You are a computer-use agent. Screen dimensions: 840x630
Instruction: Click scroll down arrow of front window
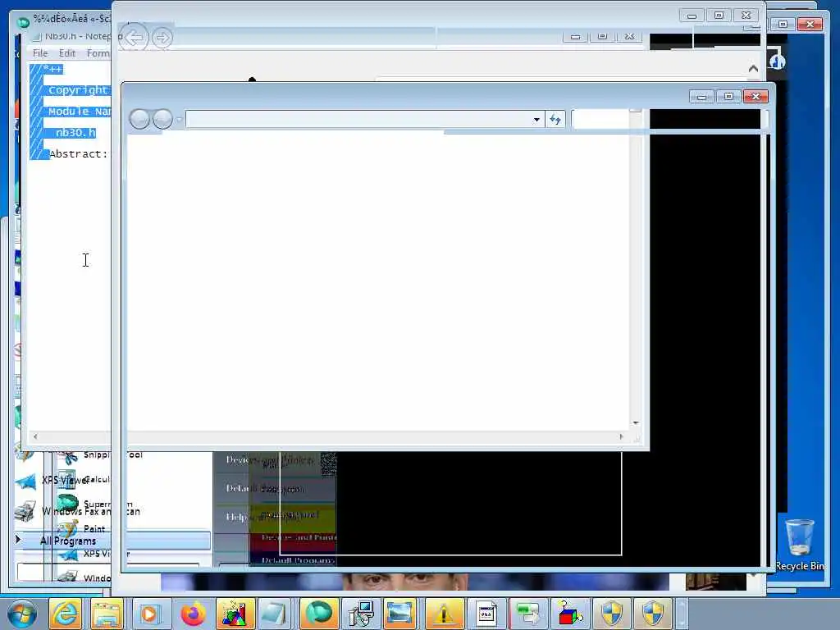(636, 423)
